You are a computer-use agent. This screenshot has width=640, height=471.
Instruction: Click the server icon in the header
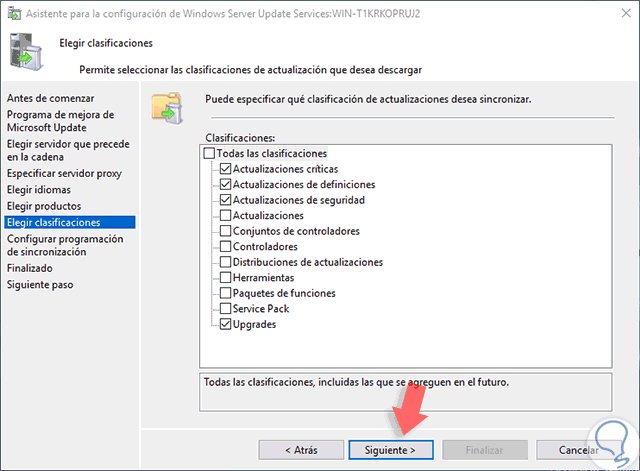click(26, 52)
